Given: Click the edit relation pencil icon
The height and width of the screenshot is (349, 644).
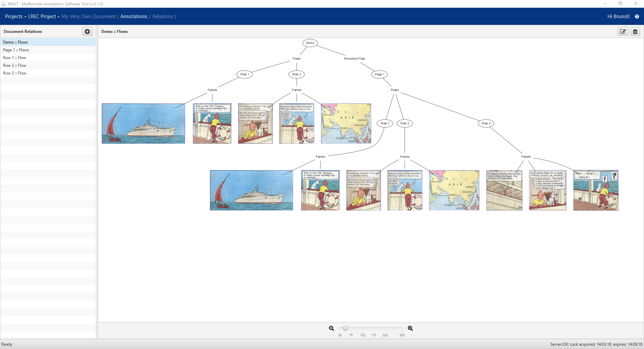Looking at the screenshot, I should pos(623,32).
